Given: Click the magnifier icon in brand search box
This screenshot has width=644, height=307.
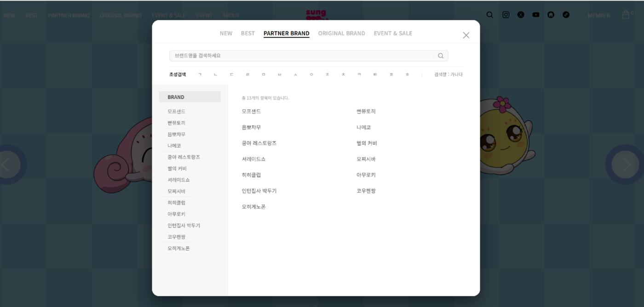Looking at the screenshot, I should (x=440, y=56).
